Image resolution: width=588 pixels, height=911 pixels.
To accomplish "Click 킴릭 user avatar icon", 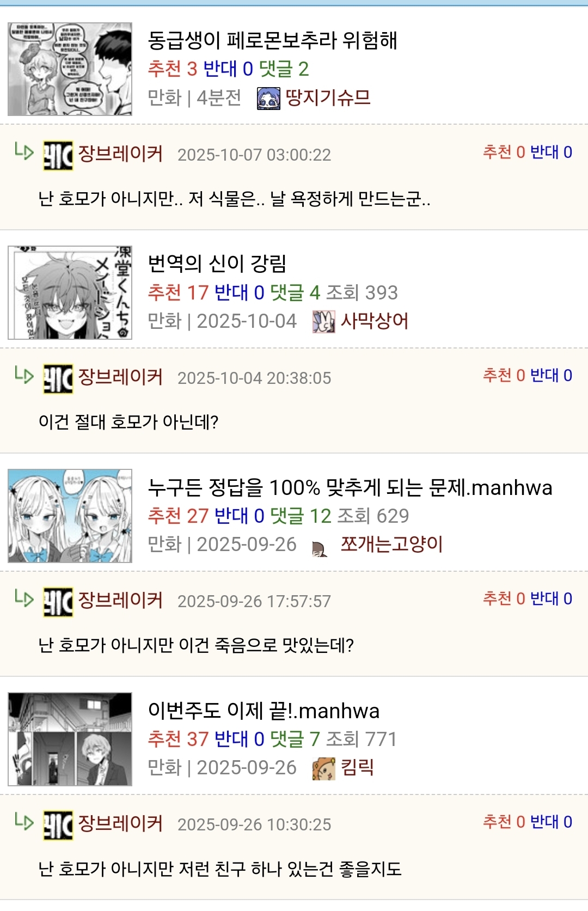I will pos(323,768).
